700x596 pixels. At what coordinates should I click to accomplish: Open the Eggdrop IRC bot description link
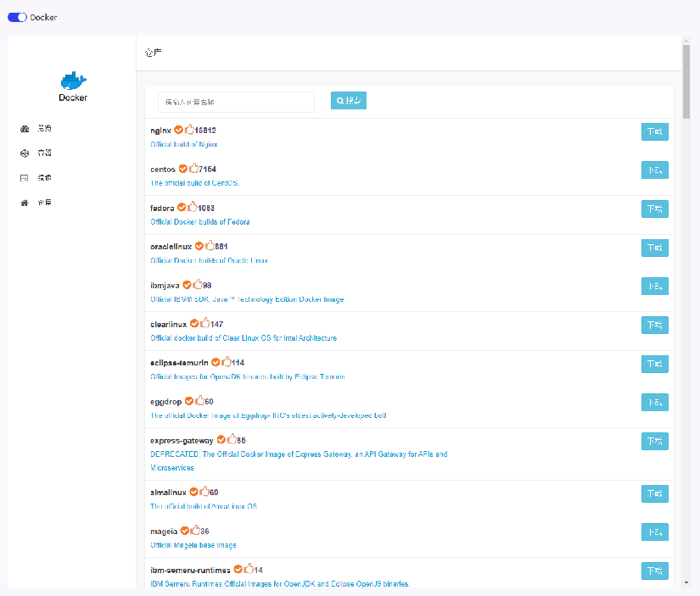pos(268,415)
